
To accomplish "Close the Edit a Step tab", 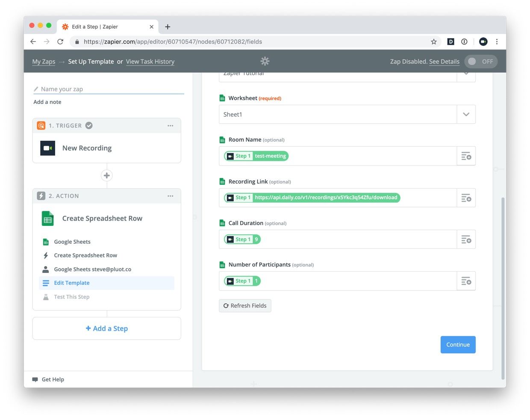I will (151, 27).
